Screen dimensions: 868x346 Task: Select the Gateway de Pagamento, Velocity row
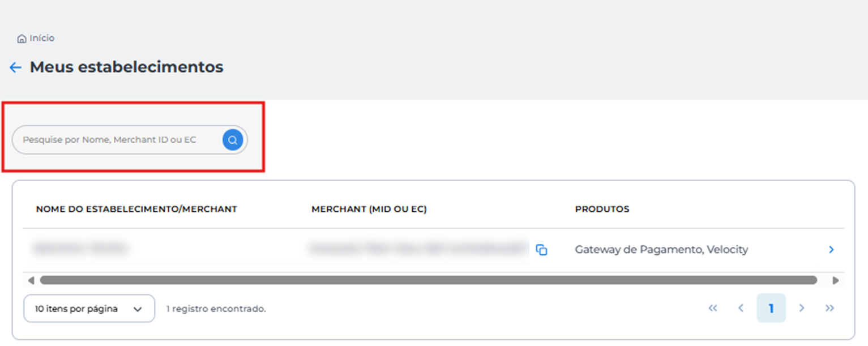pyautogui.click(x=434, y=250)
